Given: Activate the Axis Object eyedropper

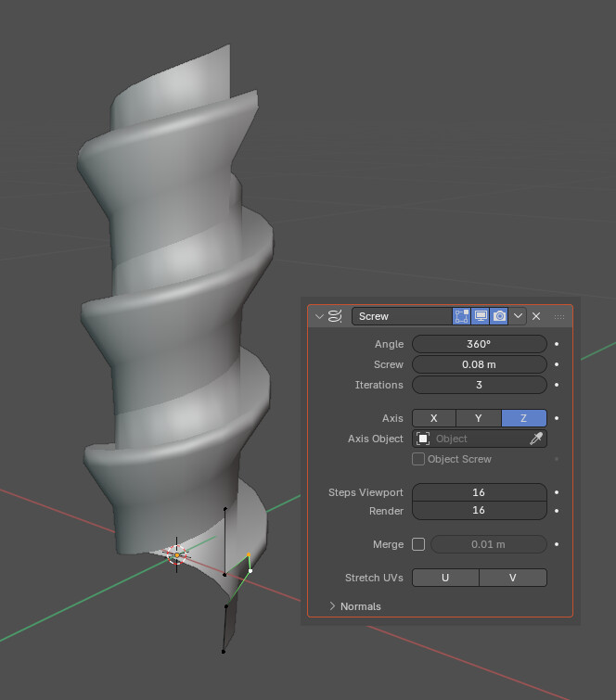Looking at the screenshot, I should (x=536, y=439).
